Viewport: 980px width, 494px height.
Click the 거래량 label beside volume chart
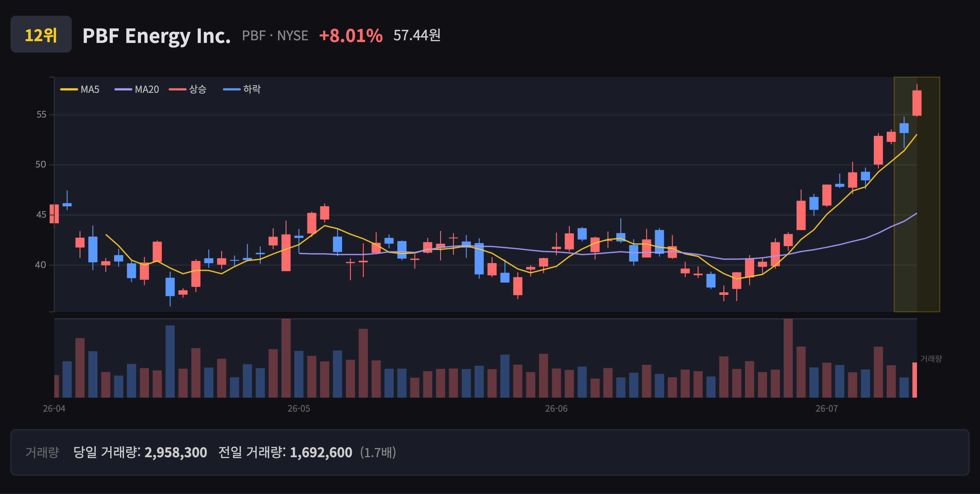[931, 359]
